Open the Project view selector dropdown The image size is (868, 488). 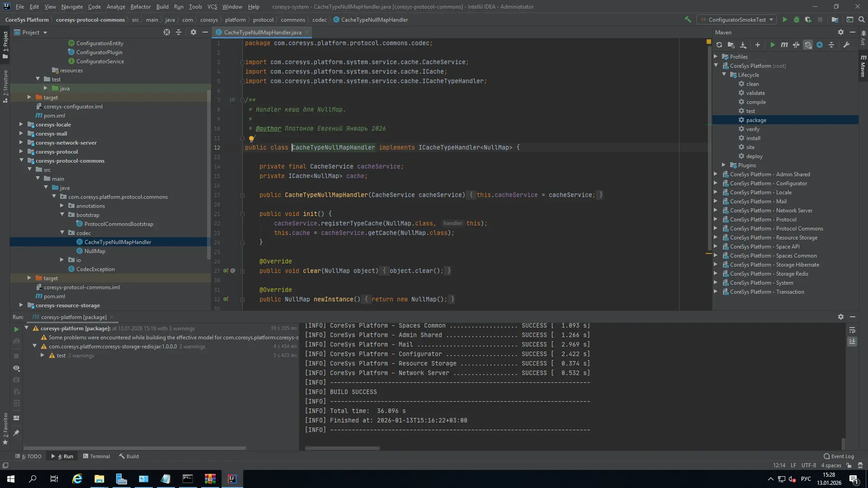31,32
